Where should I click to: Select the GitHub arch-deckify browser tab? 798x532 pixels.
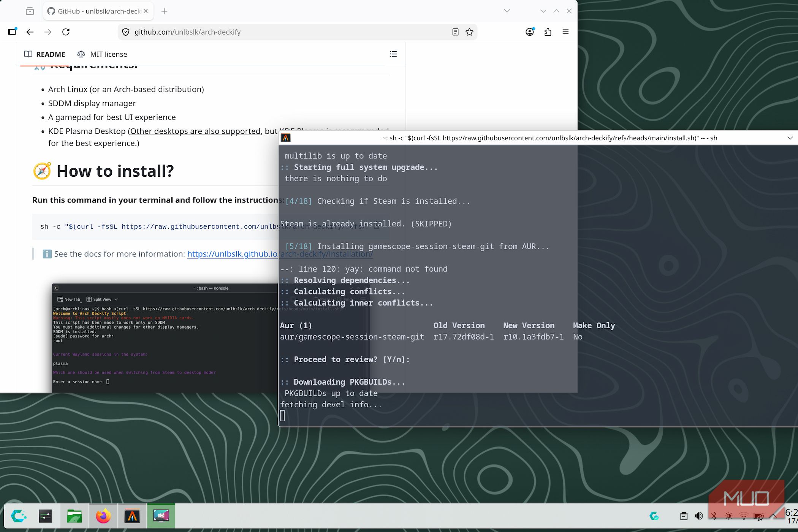98,11
